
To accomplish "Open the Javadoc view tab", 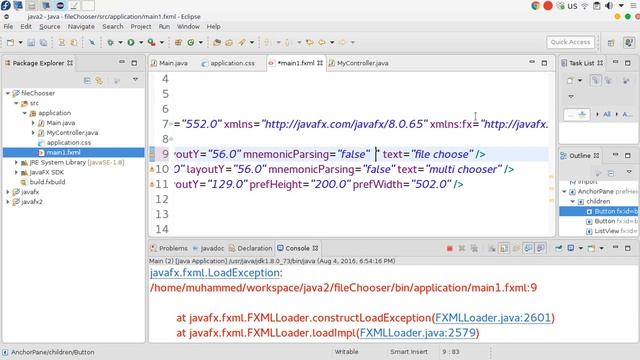I will [x=208, y=248].
